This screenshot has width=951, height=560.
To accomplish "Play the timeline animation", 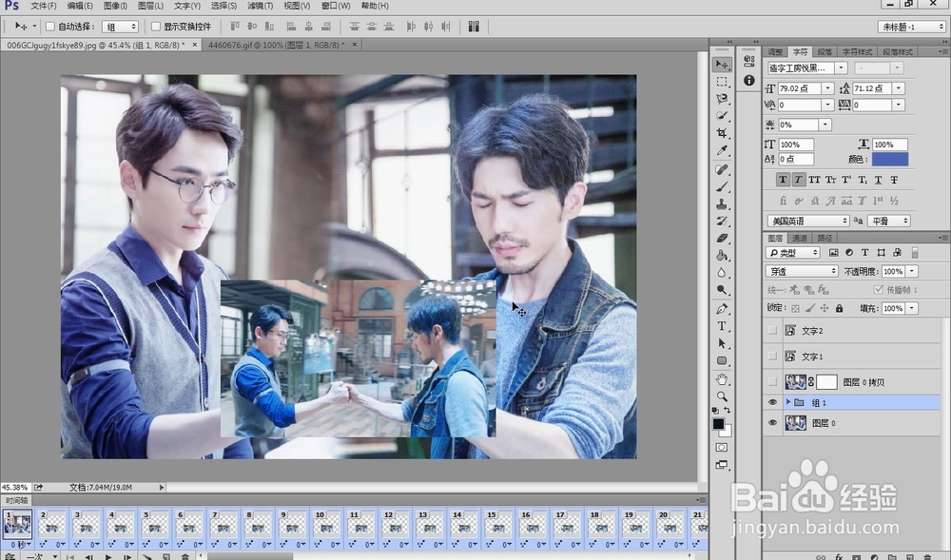I will coord(108,556).
